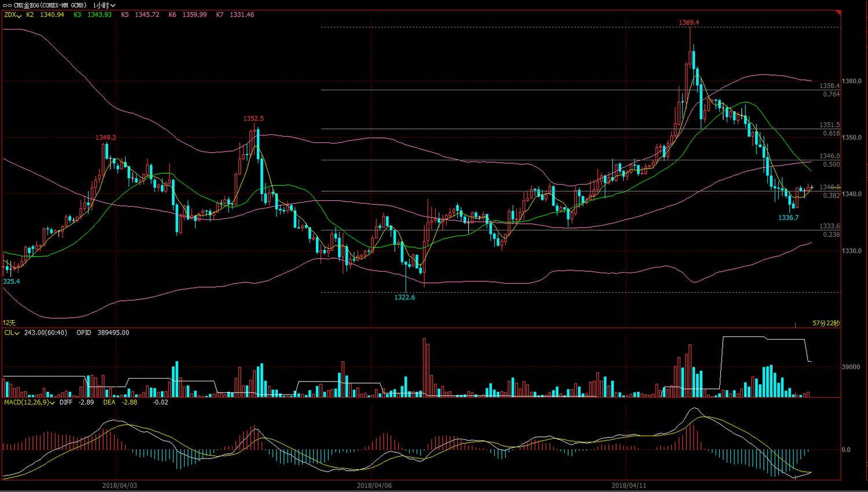868x492 pixels.
Task: Click the 0.0 MACD axis tick
Action: pos(846,450)
